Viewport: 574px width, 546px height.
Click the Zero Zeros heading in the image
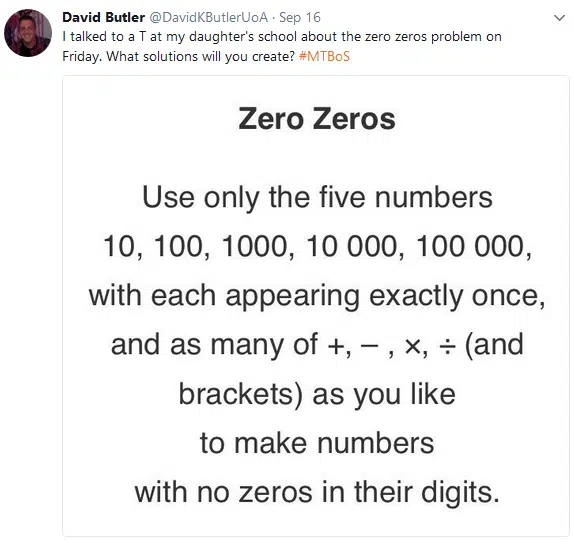(x=317, y=119)
